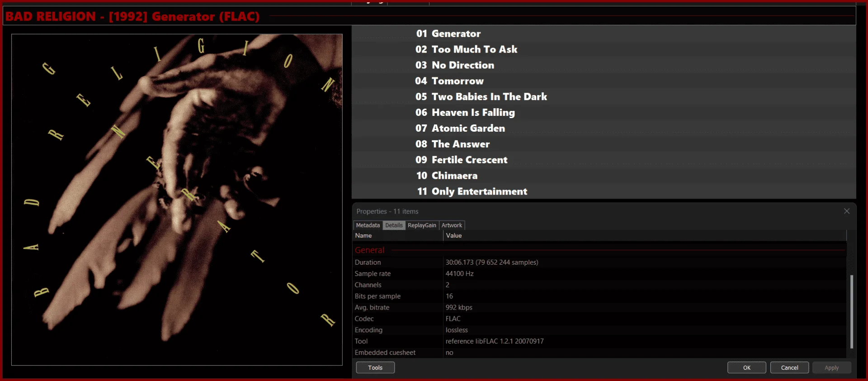Select the Encoding property row
Screen dimensions: 868x381
(x=599, y=330)
